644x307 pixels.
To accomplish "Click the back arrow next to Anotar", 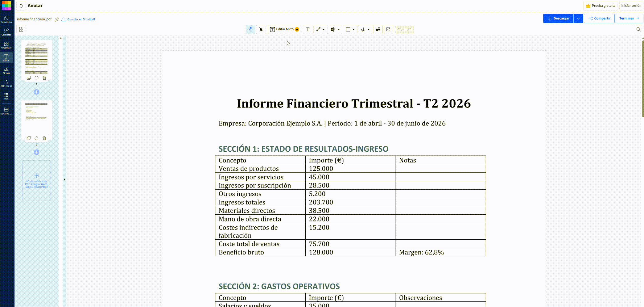I will [21, 6].
